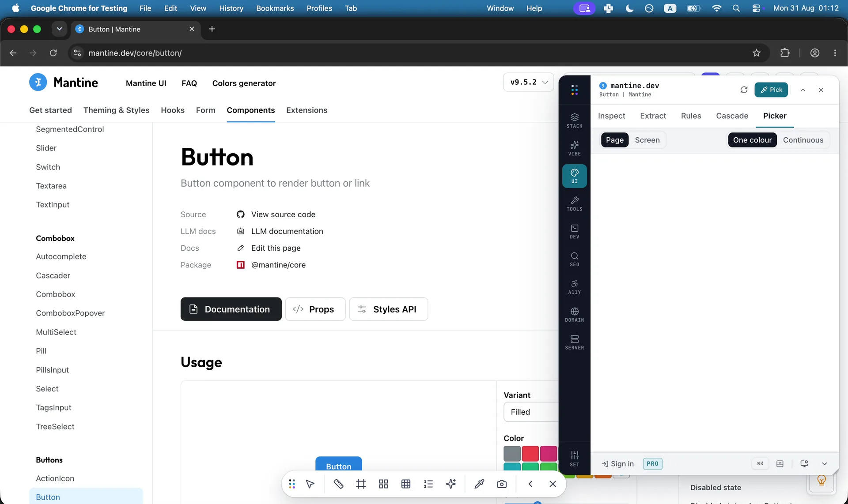This screenshot has width=848, height=504.
Task: Open the Hooks navigation tab
Action: (172, 110)
